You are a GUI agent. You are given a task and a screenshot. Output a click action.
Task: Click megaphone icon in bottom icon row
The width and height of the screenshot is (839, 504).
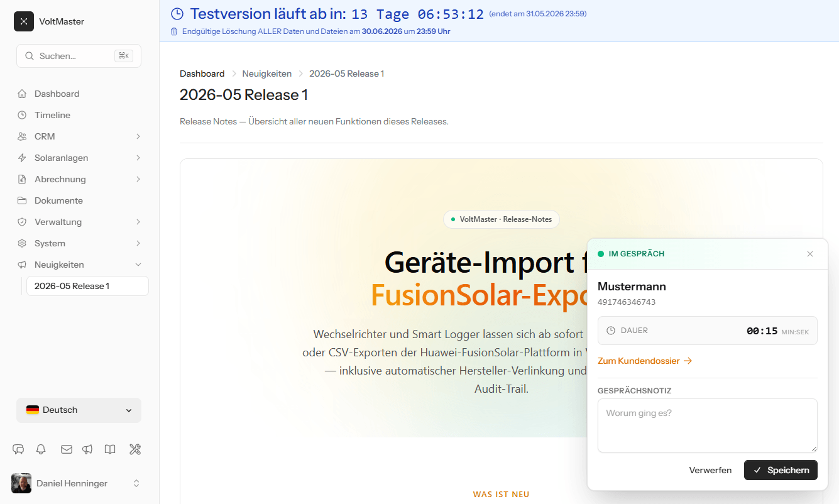[x=87, y=449]
